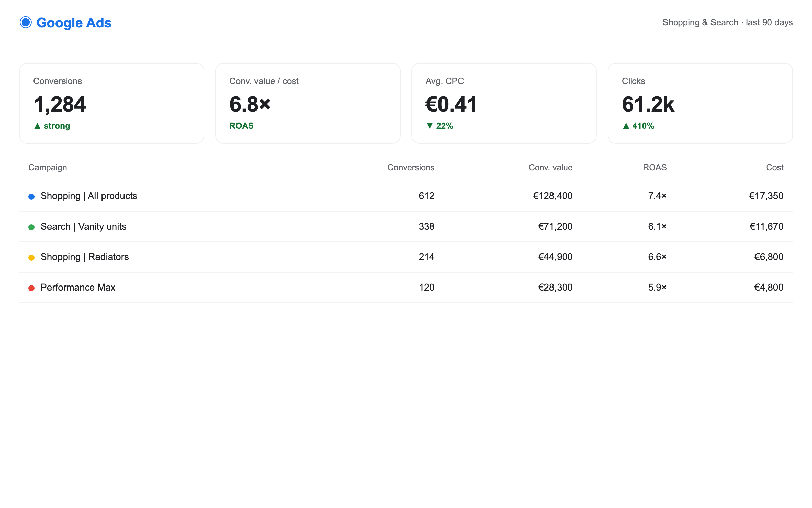This screenshot has width=812, height=508.
Task: Click the €4,800 cost cell
Action: (769, 287)
